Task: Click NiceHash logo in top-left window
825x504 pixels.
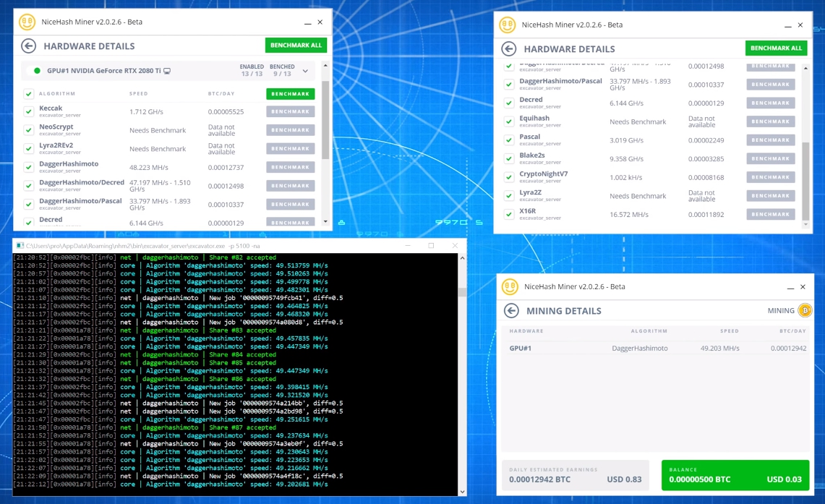Action: click(27, 22)
